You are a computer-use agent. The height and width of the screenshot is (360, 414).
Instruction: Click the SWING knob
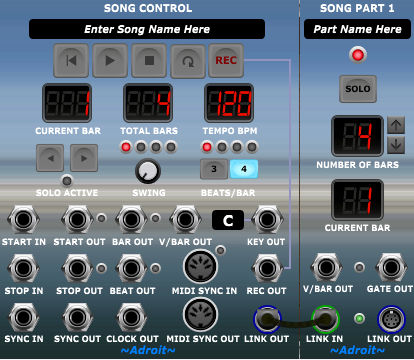(x=148, y=171)
